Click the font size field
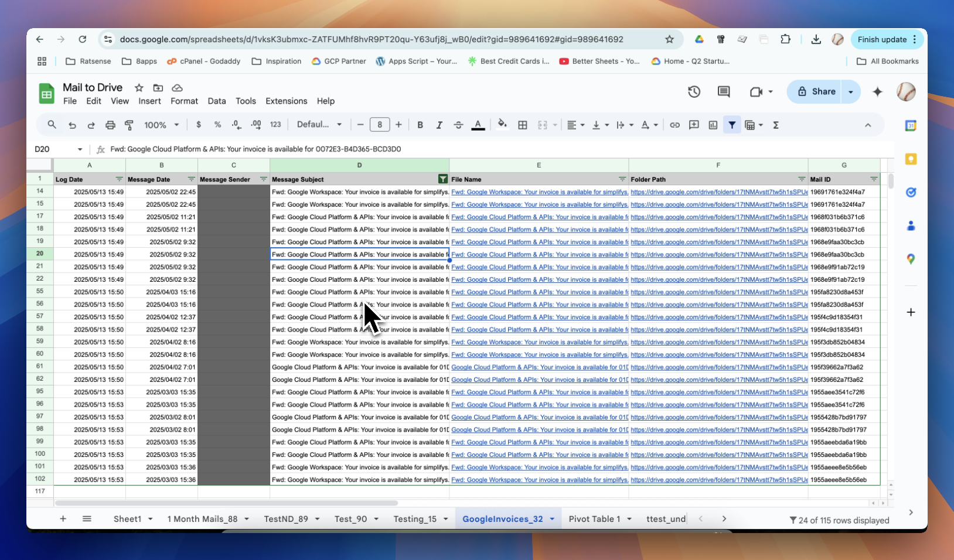954x560 pixels. pyautogui.click(x=380, y=125)
